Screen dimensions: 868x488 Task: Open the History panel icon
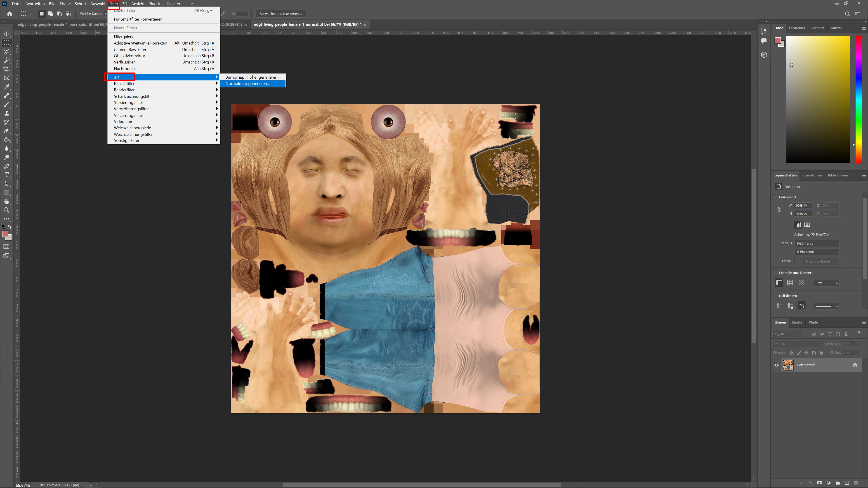[x=764, y=31]
